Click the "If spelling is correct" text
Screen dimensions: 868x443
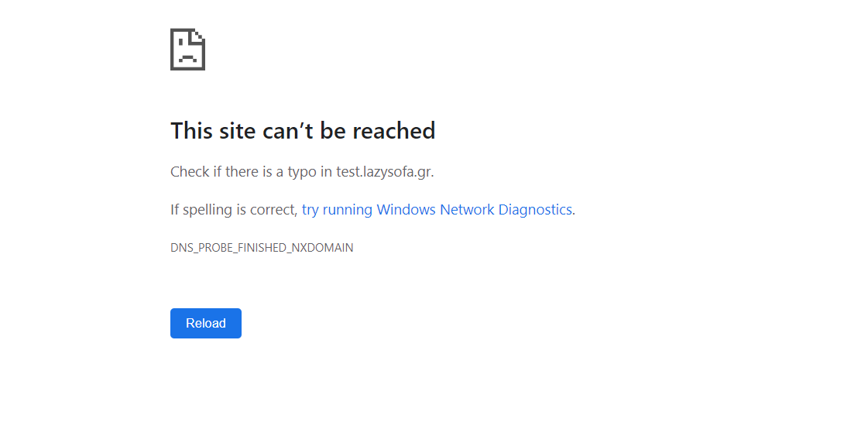point(232,210)
